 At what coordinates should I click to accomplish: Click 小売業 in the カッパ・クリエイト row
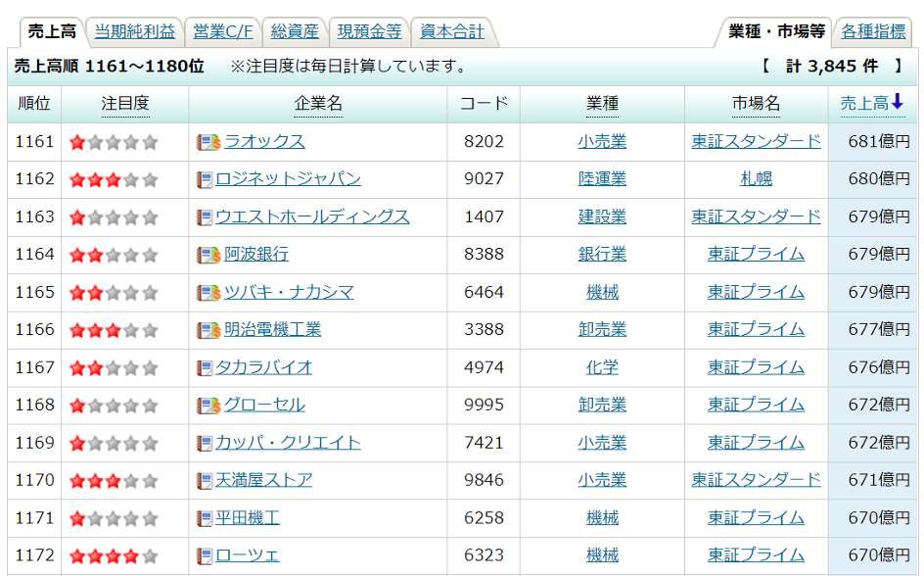coord(602,442)
